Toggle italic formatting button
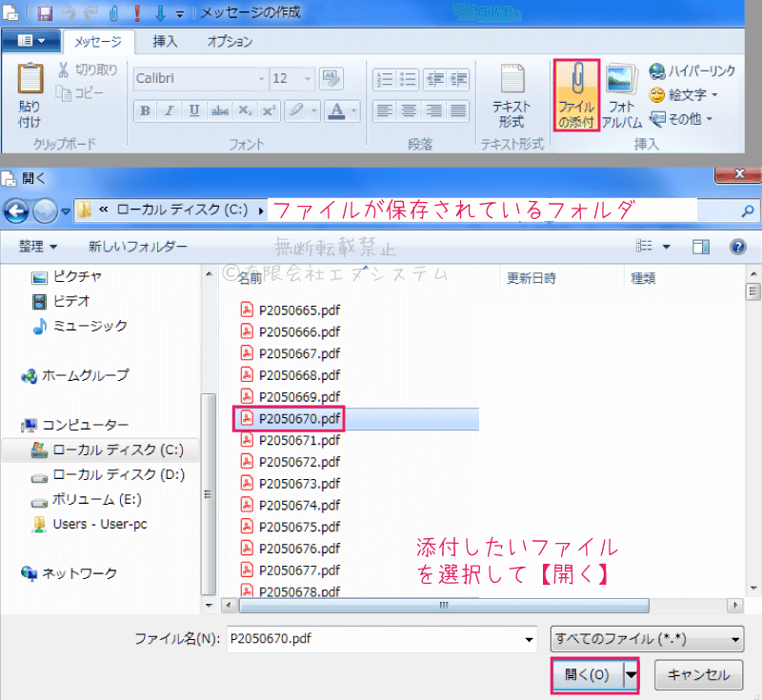 coord(170,111)
